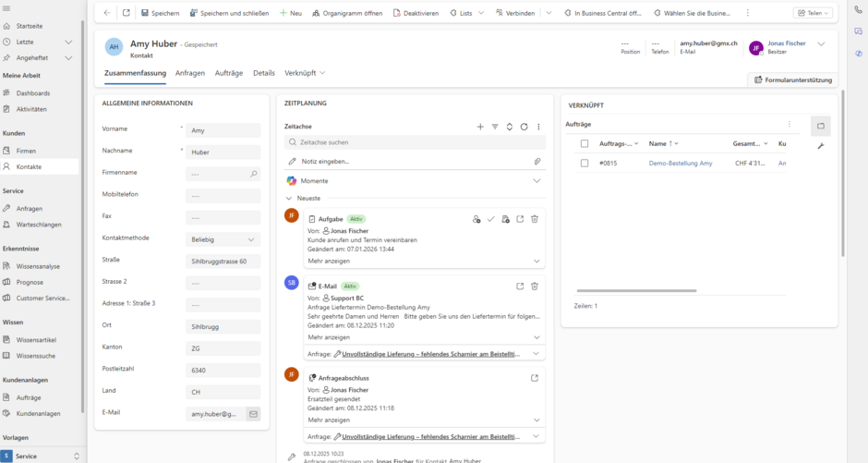
Task: Click the main form vertical scrollbar
Action: [842, 175]
